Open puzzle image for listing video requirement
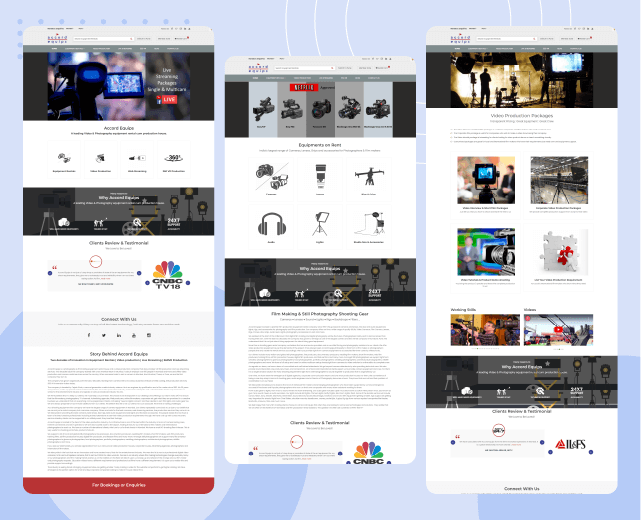This screenshot has height=520, width=641. tap(559, 252)
